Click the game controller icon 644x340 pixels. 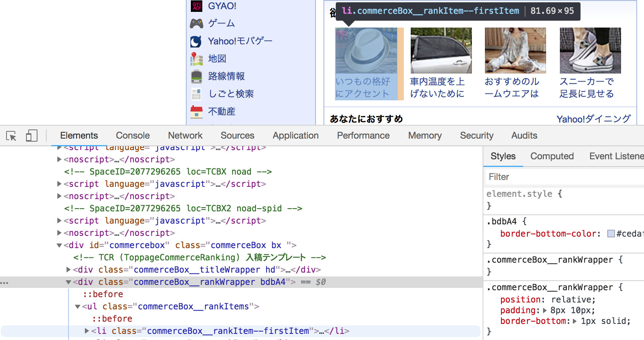pyautogui.click(x=197, y=23)
